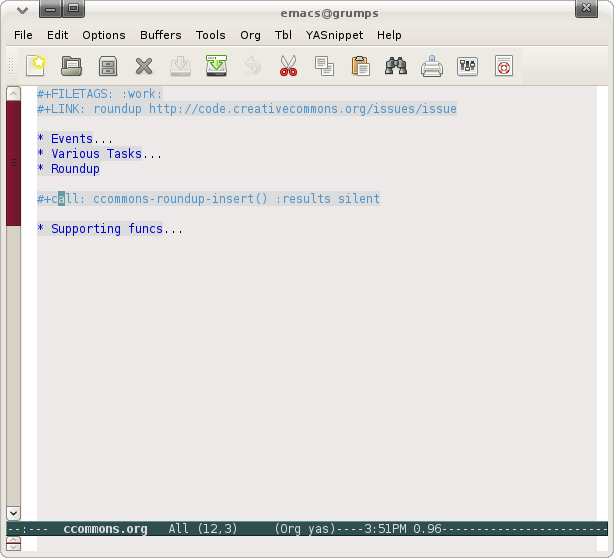Click the scrollbar down arrow
This screenshot has height=558, width=614.
pos(14,513)
